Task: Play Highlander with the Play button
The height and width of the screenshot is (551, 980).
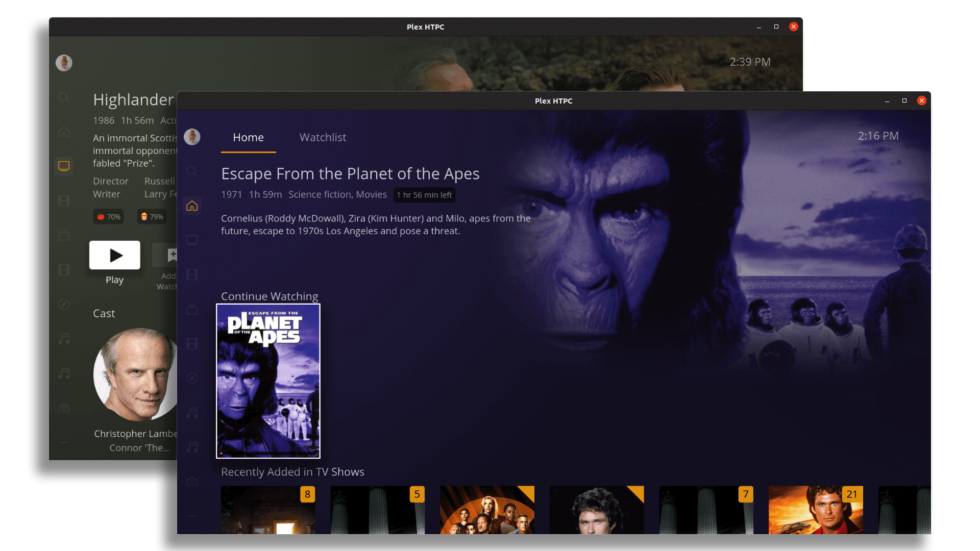Action: click(x=115, y=255)
